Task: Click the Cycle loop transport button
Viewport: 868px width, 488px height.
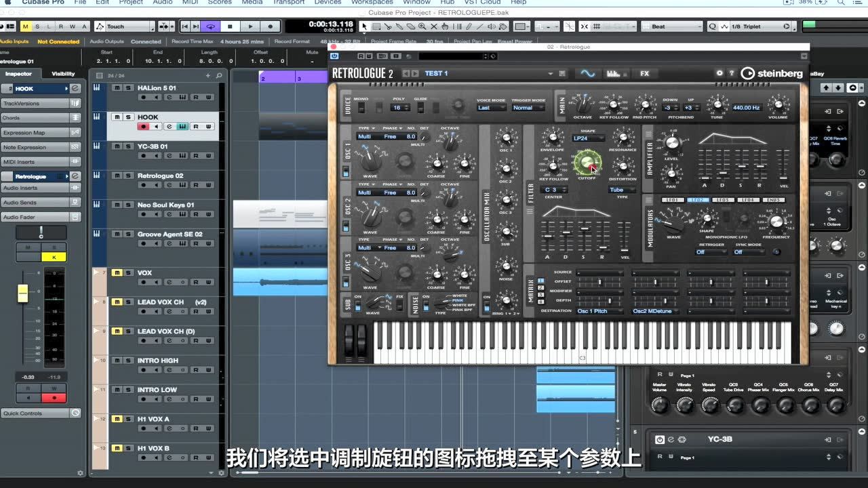Action: coord(211,26)
